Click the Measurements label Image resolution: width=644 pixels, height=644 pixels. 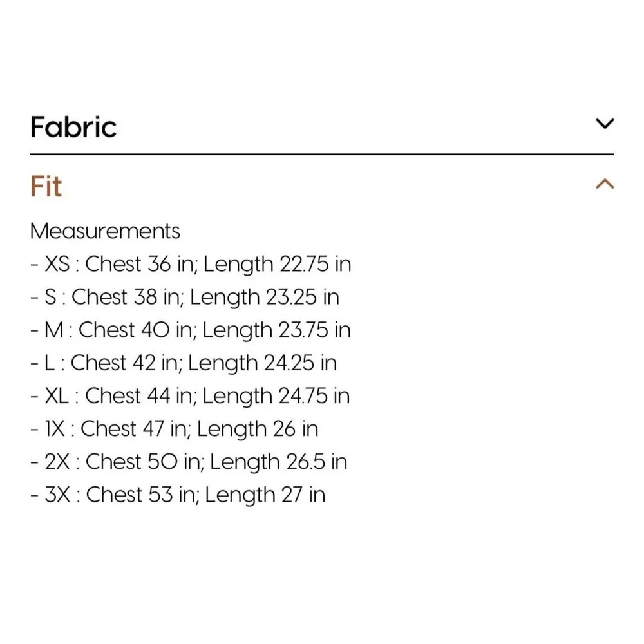point(105,231)
